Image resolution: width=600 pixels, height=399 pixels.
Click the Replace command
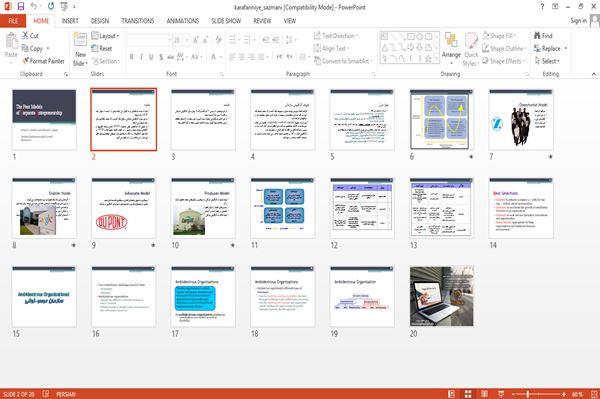pos(547,48)
